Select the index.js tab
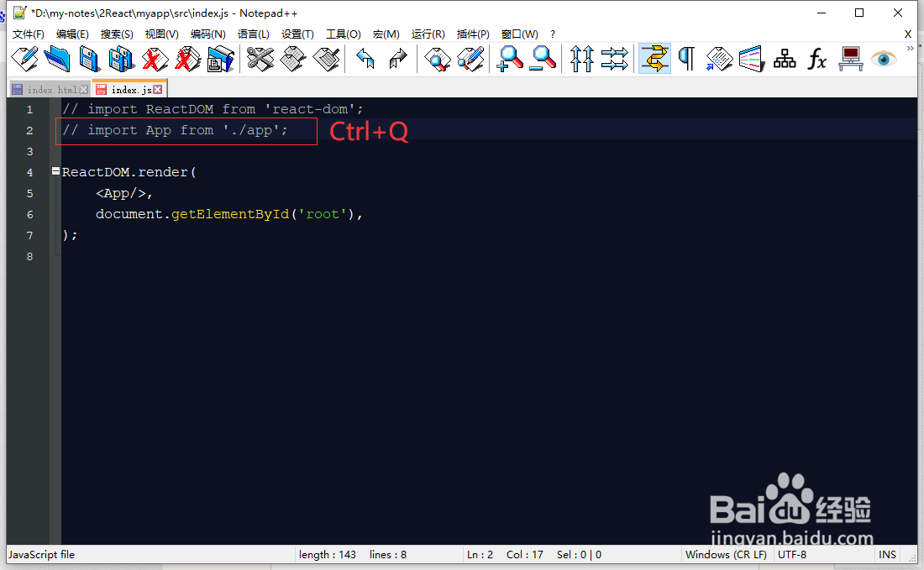The height and width of the screenshot is (570, 924). click(x=131, y=90)
